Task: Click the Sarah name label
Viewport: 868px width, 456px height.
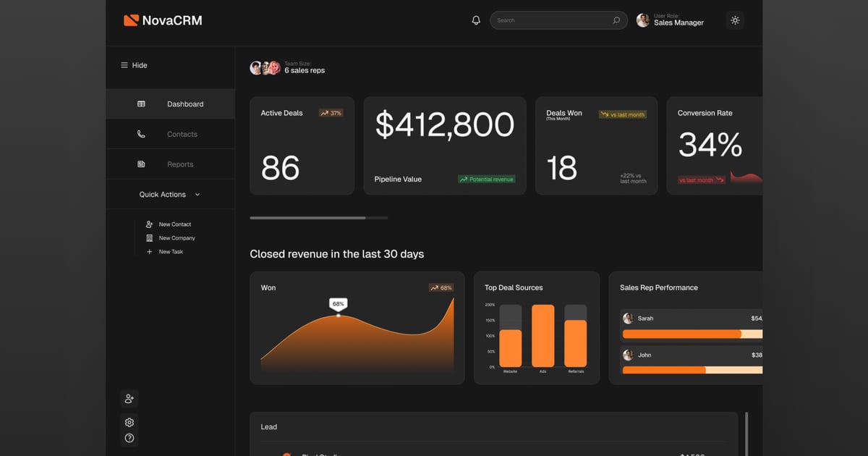Action: pyautogui.click(x=645, y=318)
